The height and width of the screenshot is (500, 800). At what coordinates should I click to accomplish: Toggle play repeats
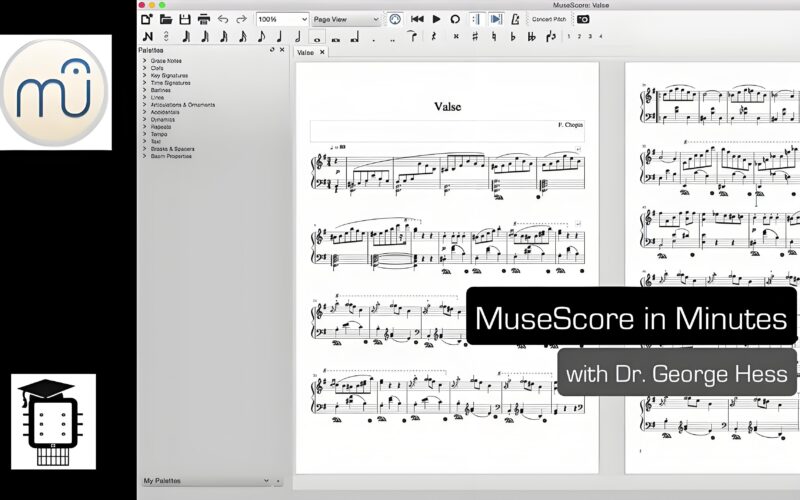tap(476, 19)
